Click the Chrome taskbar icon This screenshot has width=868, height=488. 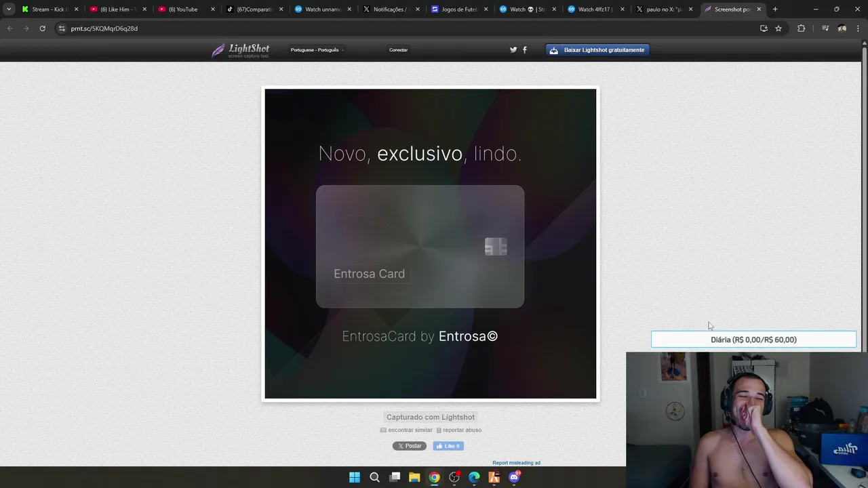coord(435,478)
